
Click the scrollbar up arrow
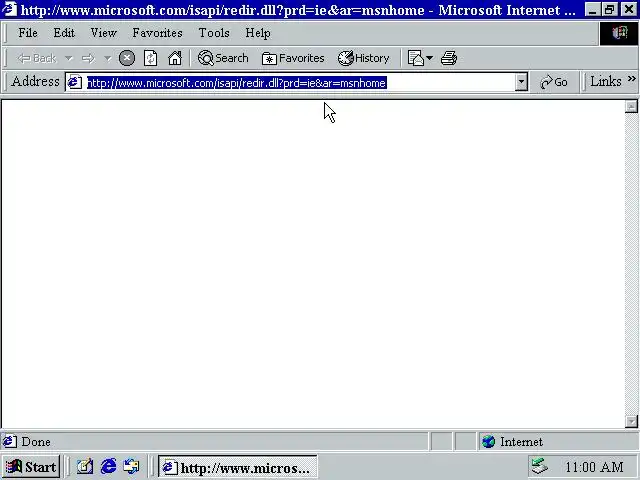(x=631, y=107)
